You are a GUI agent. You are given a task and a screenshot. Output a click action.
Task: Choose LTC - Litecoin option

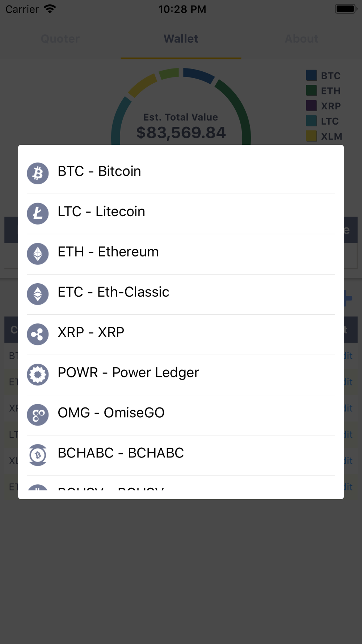point(101,212)
